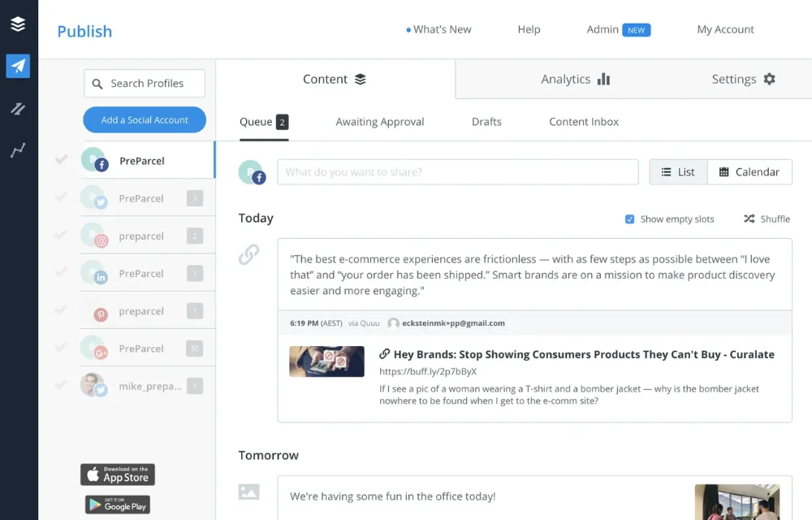Screen dimensions: 812x520
Task: Select the preparcel Instagram profile
Action: click(x=141, y=236)
